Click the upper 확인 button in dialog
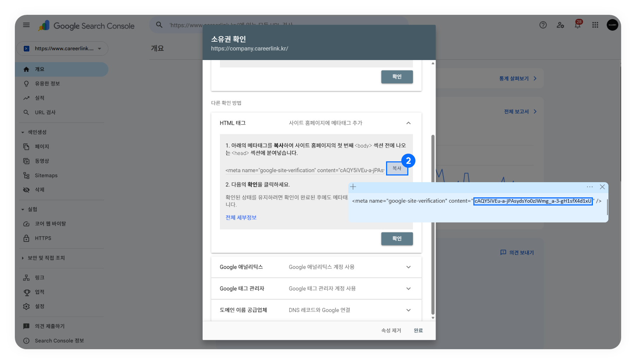Viewport: 636px width, 364px height. 397,77
